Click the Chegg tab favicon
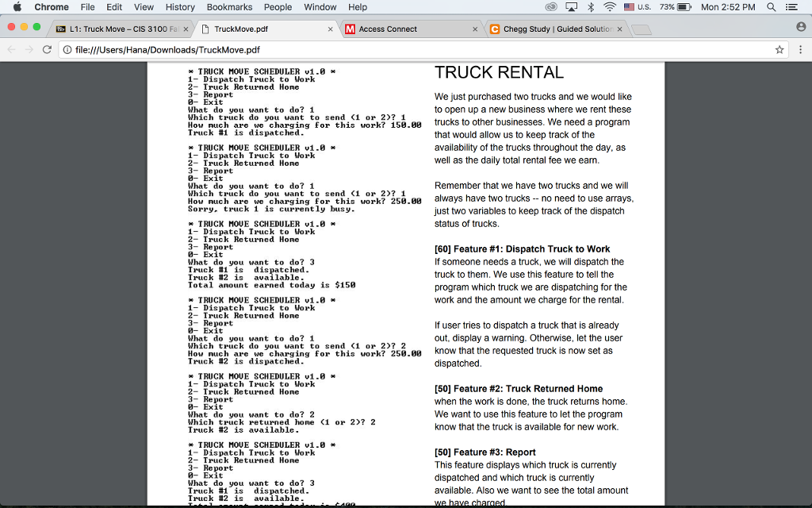Viewport: 812px width, 508px height. [495, 29]
